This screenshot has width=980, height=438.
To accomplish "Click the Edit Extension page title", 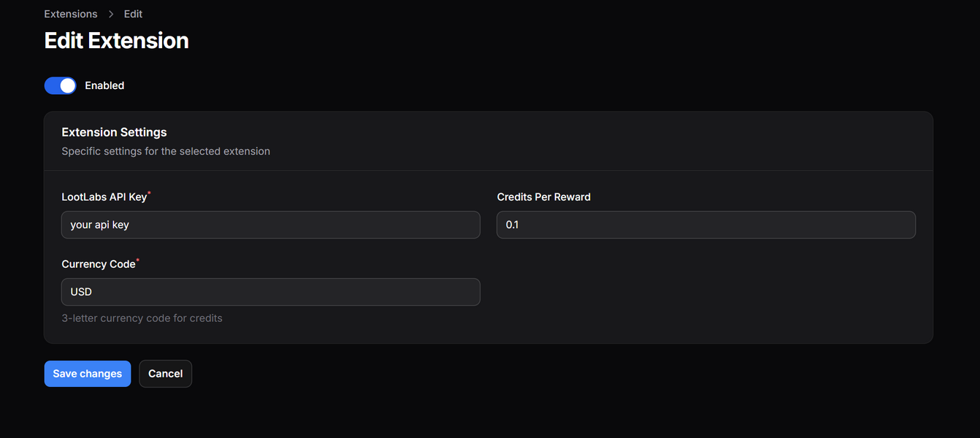I will click(117, 40).
